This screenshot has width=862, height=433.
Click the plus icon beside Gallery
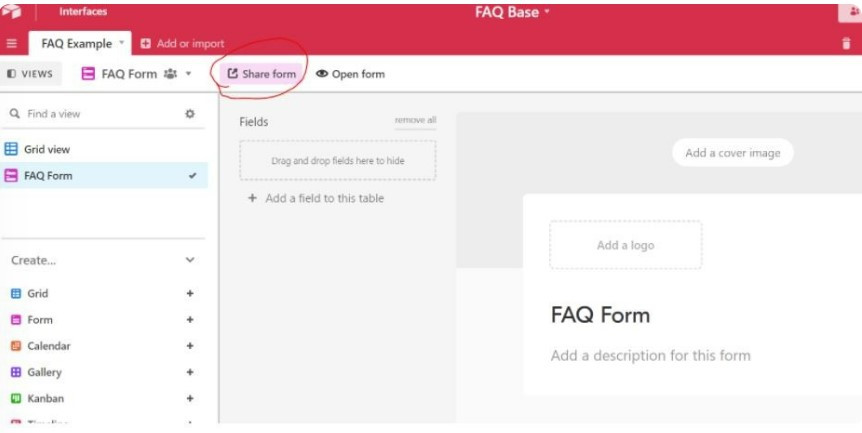tap(190, 372)
